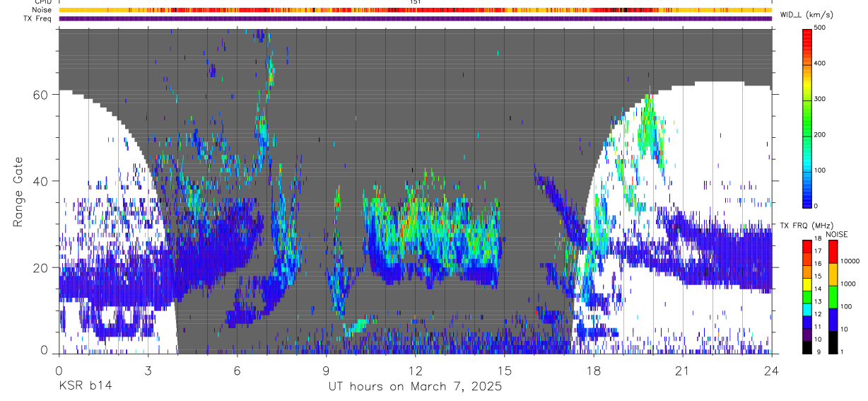Click the '6' hour tick label
The image size is (868, 401).
[237, 371]
